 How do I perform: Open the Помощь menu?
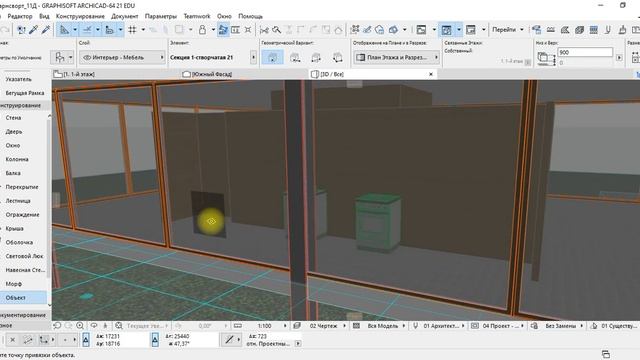[x=250, y=16]
